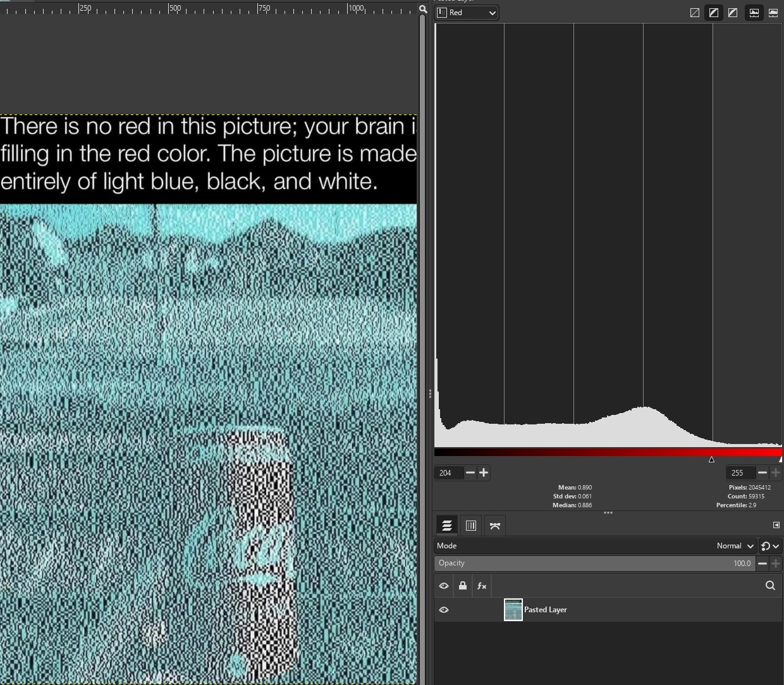Show histogram values in perceptual space
The height and width of the screenshot is (685, 784).
(x=733, y=13)
